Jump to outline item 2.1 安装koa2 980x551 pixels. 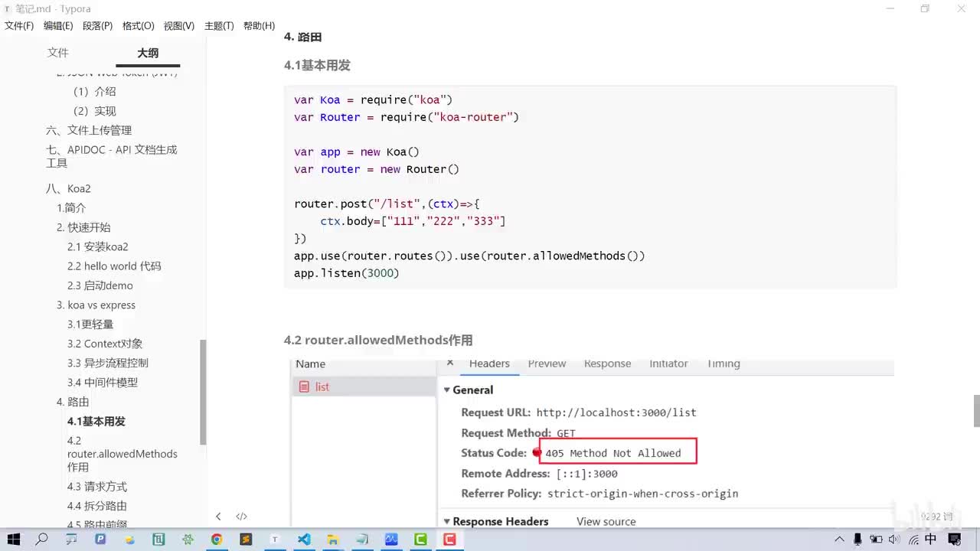coord(98,246)
